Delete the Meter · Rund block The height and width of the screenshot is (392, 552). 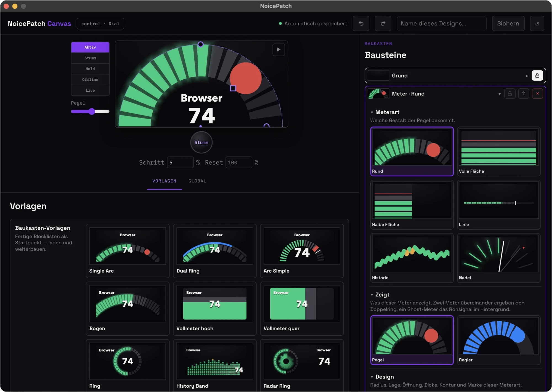point(537,94)
